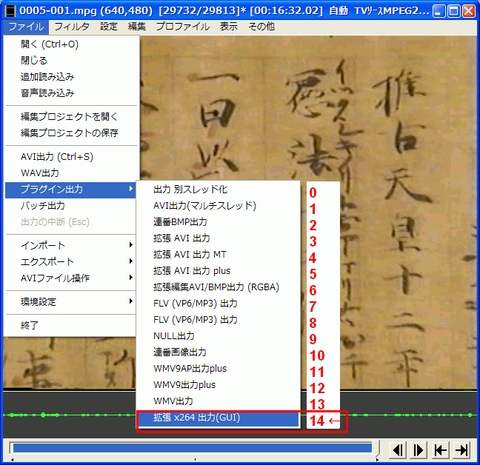Jump to selection end frame
The height and width of the screenshot is (465, 480).
461,450
